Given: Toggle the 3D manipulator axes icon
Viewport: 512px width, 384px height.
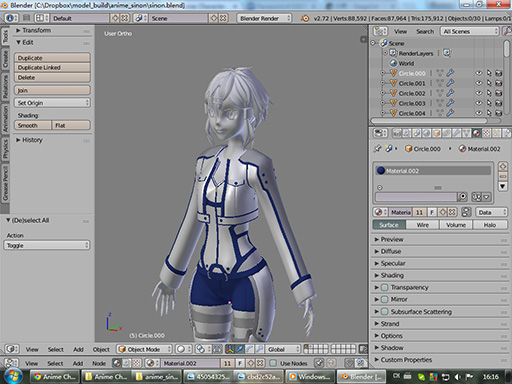Looking at the screenshot, I should point(230,349).
